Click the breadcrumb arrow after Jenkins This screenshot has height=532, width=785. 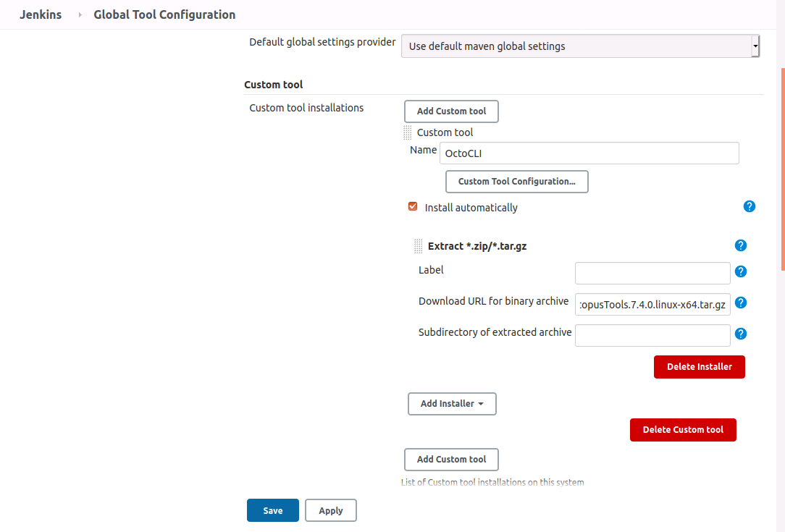pyautogui.click(x=80, y=14)
